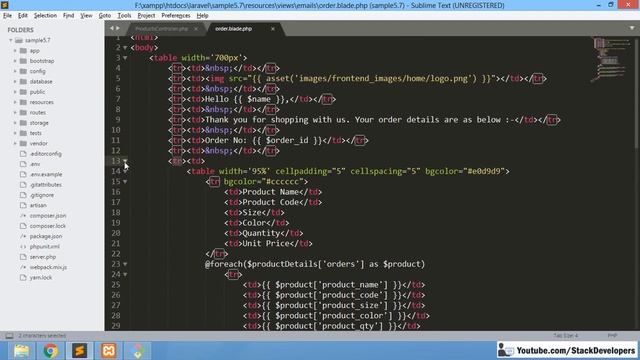Expand the public folder
The width and height of the screenshot is (640, 360).
click(x=15, y=92)
